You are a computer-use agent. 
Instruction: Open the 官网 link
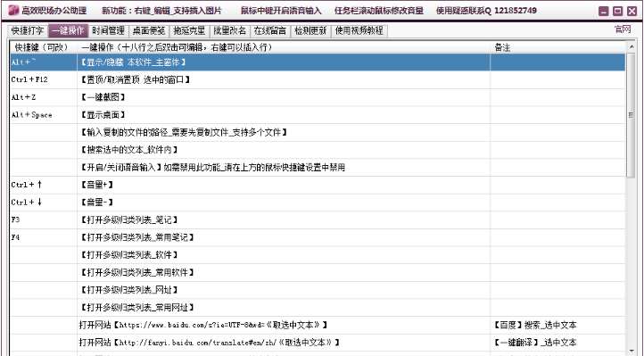(623, 29)
